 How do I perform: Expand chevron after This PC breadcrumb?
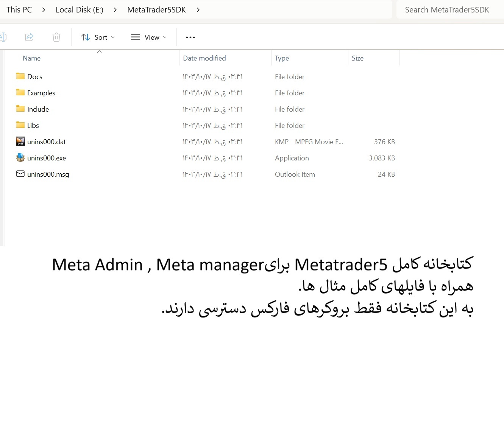pos(44,10)
